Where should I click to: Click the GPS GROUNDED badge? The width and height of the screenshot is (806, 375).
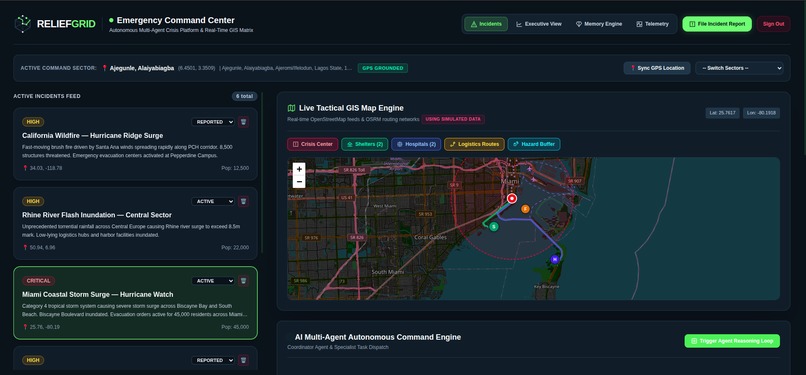[382, 68]
